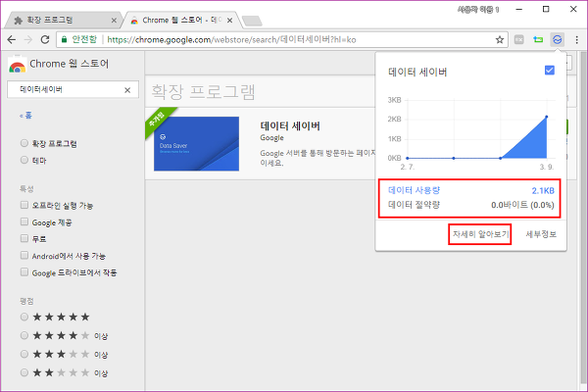Check the Google 제공 filter
The width and height of the screenshot is (588, 392).
[x=24, y=221]
